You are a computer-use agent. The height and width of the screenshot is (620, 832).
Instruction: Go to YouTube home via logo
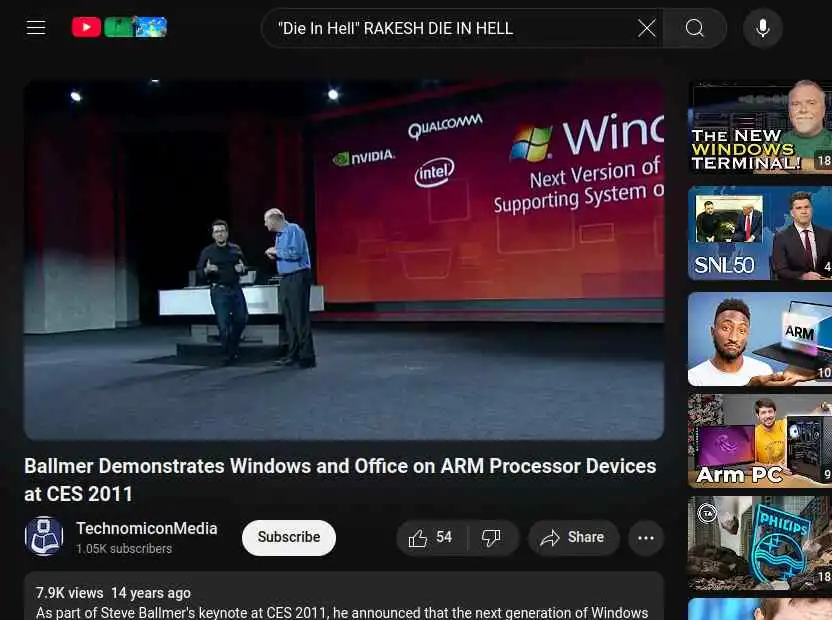pyautogui.click(x=119, y=27)
